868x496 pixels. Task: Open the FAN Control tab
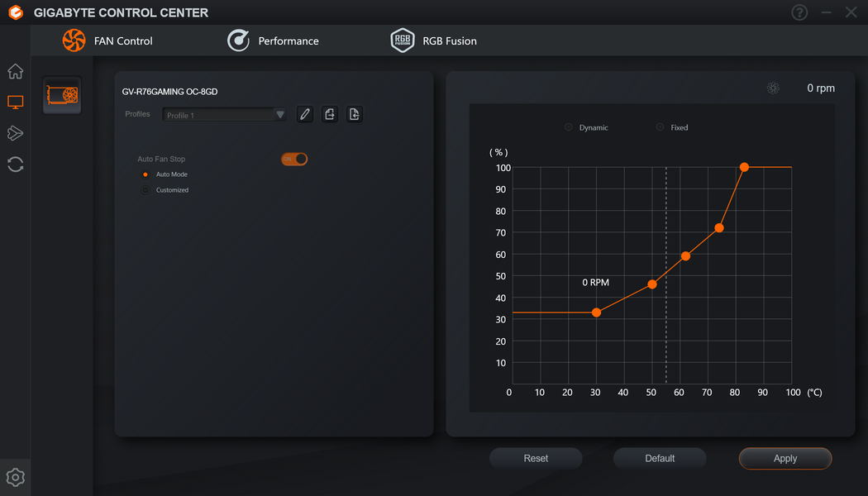(x=107, y=41)
